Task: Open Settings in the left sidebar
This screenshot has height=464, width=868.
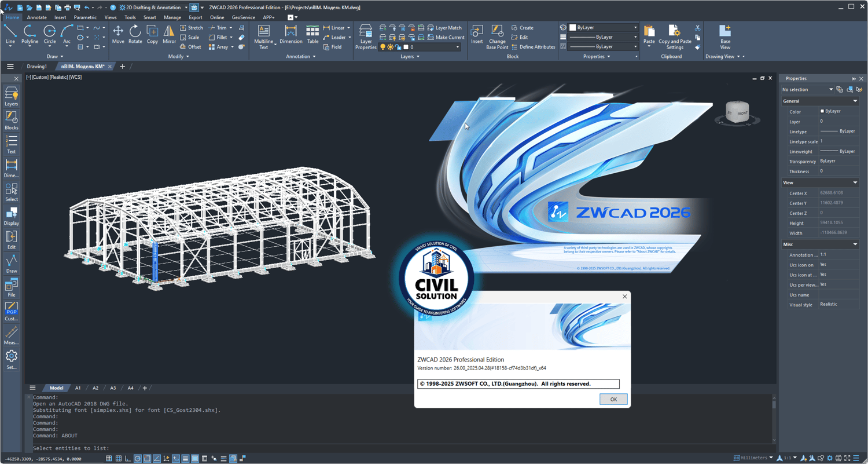Action: click(x=12, y=359)
